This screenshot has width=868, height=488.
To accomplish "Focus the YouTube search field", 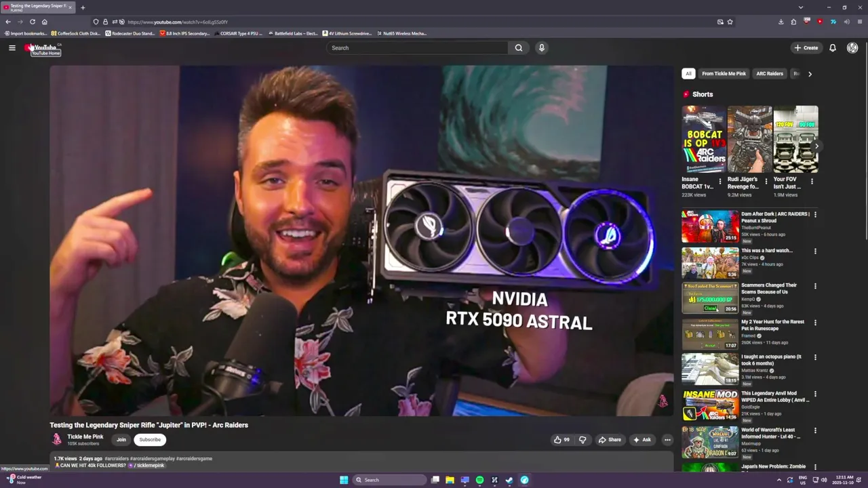I will tap(417, 47).
